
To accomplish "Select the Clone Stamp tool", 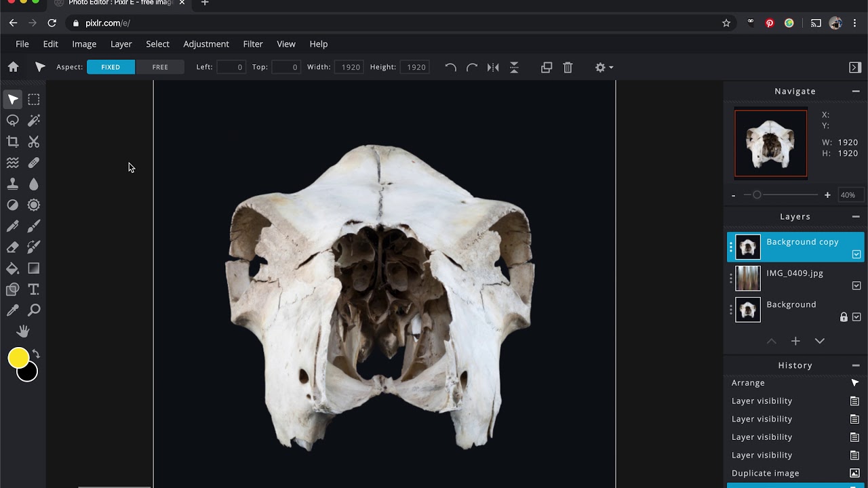I will tap(12, 184).
